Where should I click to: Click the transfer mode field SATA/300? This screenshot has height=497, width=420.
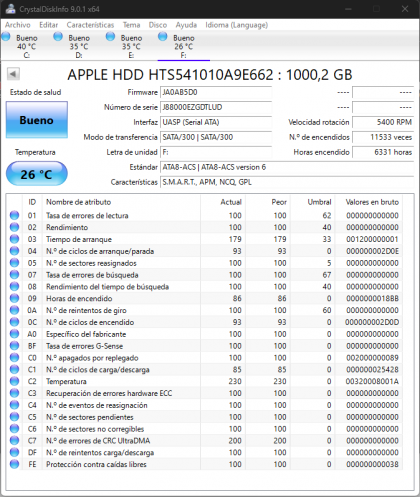(216, 137)
